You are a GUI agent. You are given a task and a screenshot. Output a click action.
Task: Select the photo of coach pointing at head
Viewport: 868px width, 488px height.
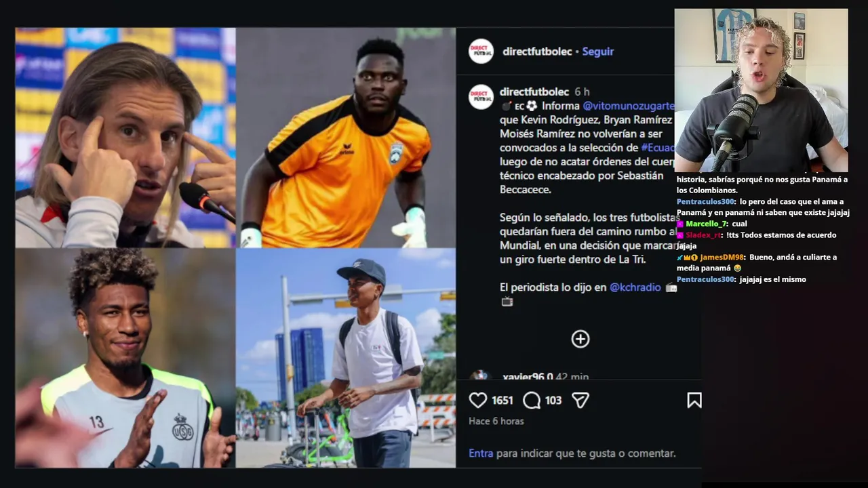click(125, 138)
